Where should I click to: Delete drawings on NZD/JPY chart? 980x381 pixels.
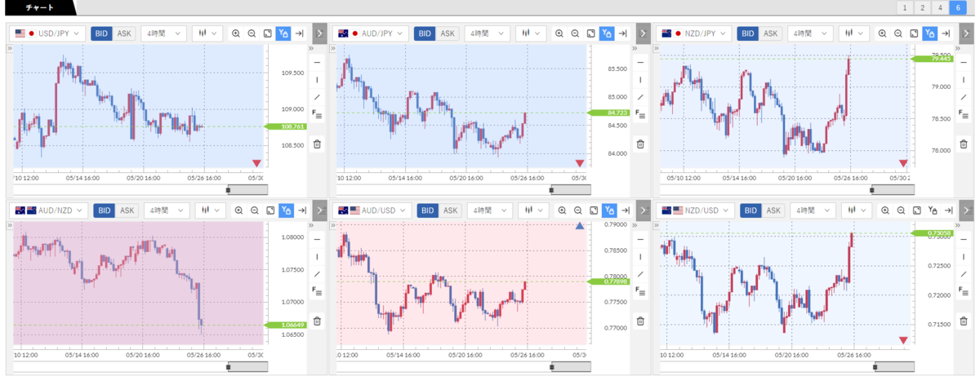point(963,144)
